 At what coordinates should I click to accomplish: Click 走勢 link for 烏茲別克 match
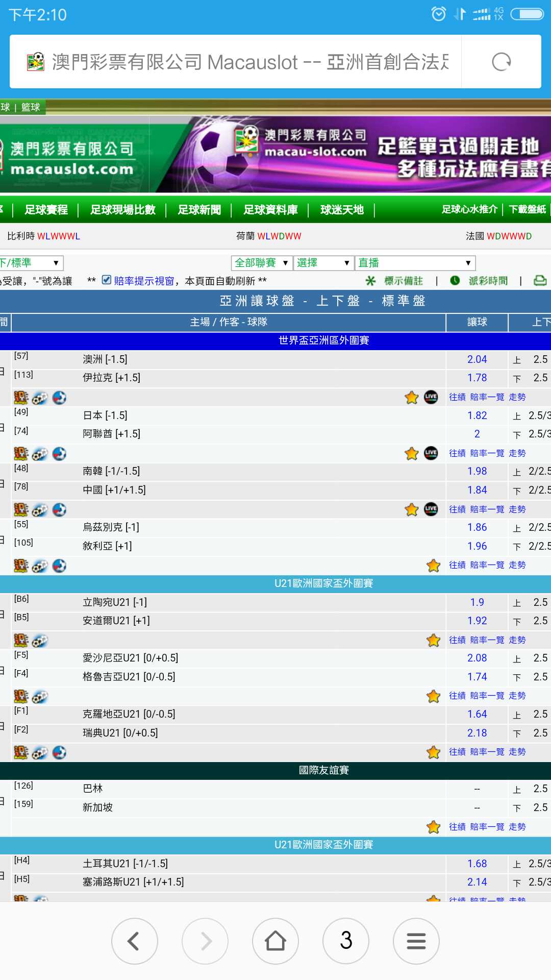(517, 565)
